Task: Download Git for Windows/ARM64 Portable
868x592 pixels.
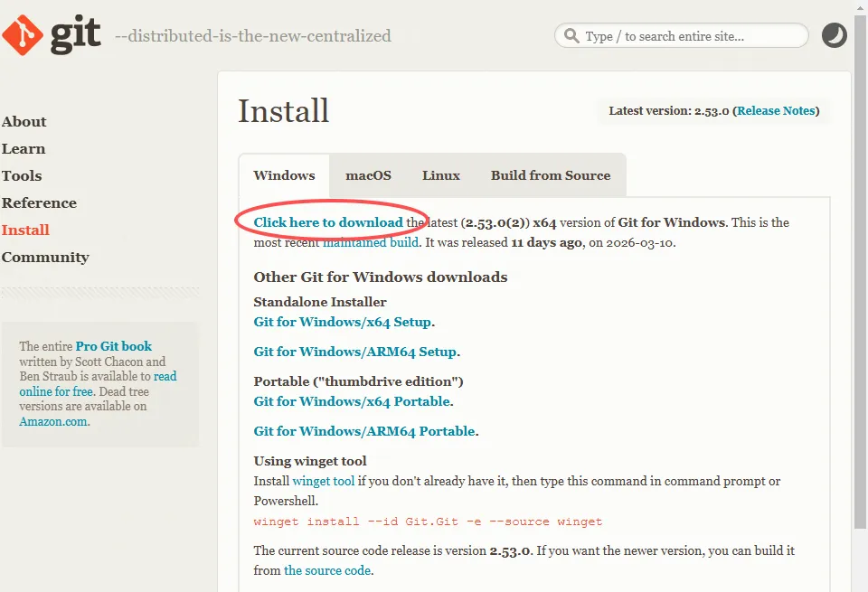Action: (364, 431)
